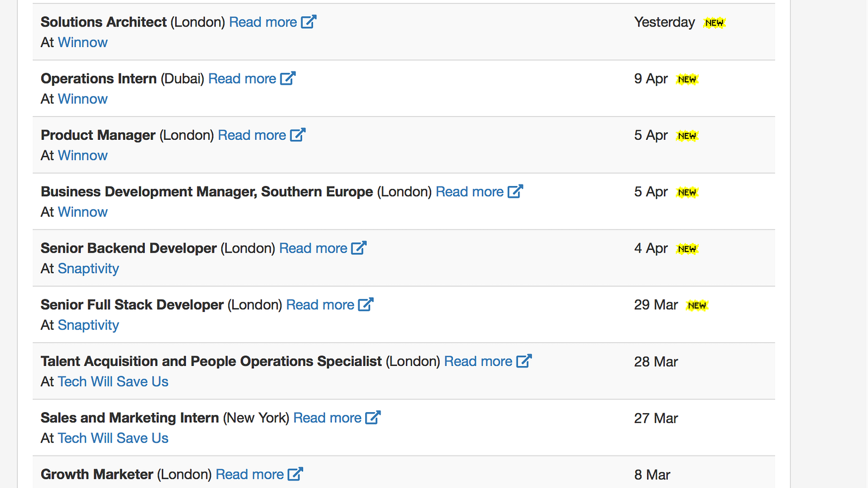868x488 pixels.
Task: Visit Snaptivity link under Senior Backend Developer
Action: coord(88,268)
